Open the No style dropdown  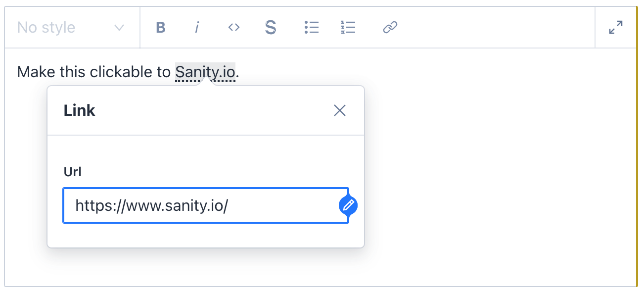59,27
